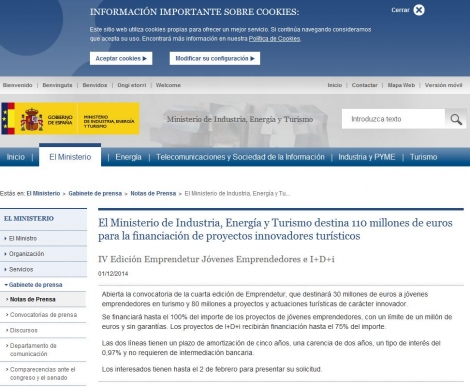This screenshot has height=387, width=470.
Task: Accept cookies button
Action: point(121,58)
